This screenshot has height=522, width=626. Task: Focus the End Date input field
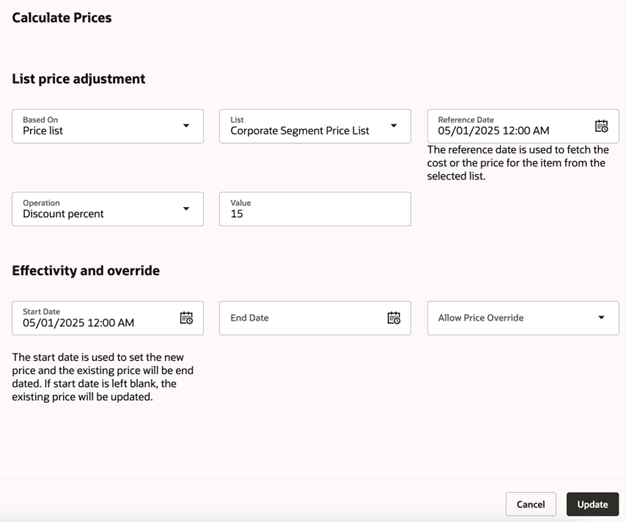(300, 318)
